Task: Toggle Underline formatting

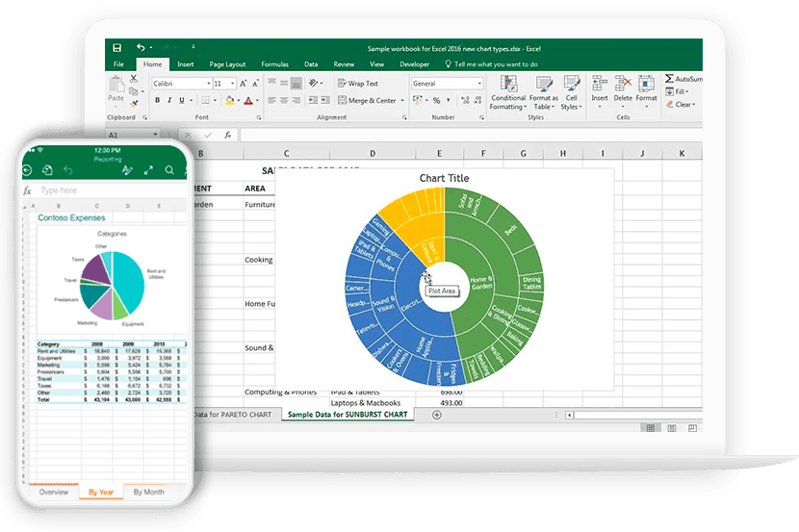Action: click(181, 100)
